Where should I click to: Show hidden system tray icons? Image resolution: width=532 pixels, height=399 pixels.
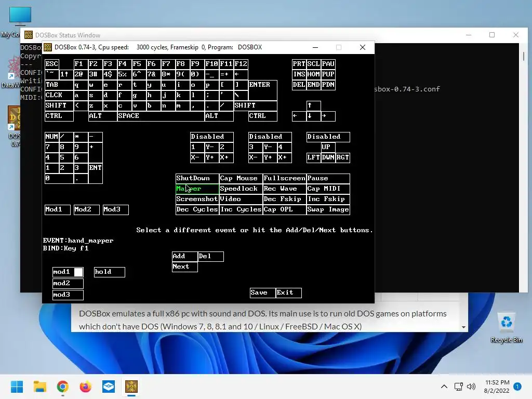tap(444, 387)
